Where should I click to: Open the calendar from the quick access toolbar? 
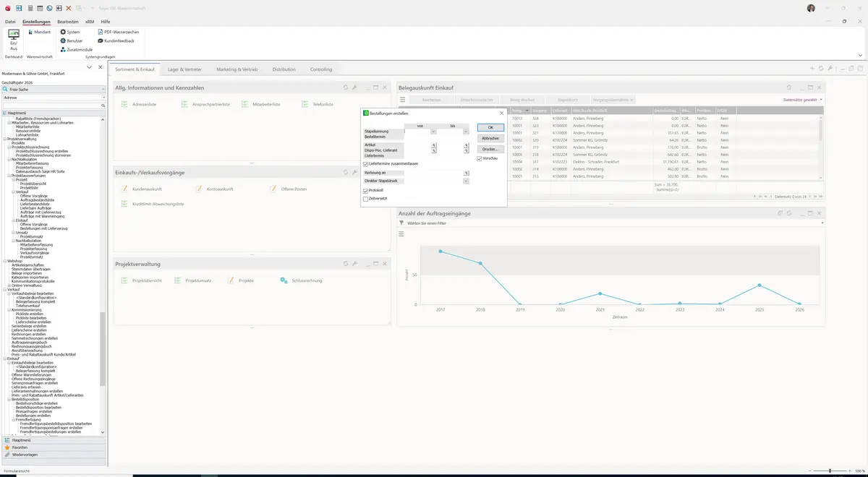click(39, 8)
